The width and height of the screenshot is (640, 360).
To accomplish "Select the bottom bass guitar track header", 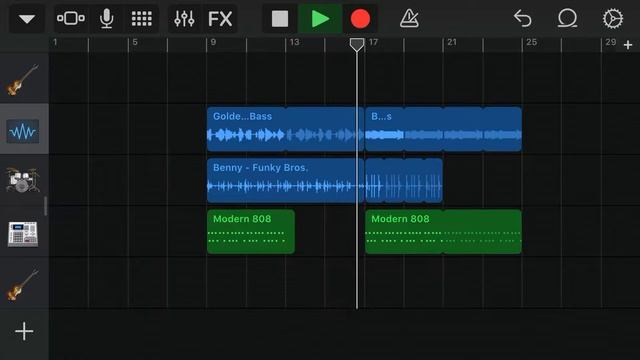I will point(24,283).
